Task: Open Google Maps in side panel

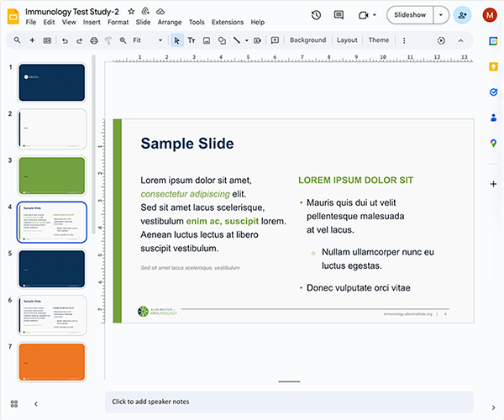Action: click(x=492, y=144)
